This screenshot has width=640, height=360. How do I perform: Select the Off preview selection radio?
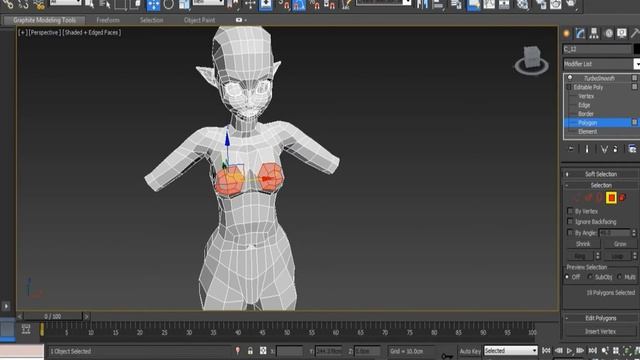(x=567, y=277)
